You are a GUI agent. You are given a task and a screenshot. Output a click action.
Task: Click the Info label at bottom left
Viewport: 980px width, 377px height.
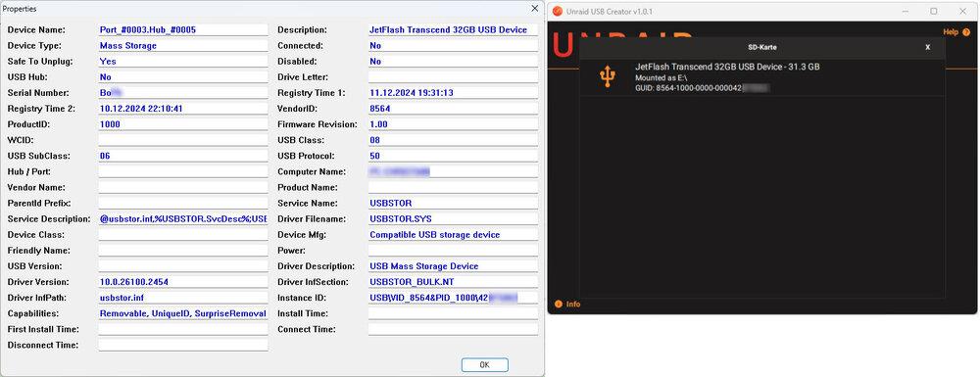[x=573, y=305]
